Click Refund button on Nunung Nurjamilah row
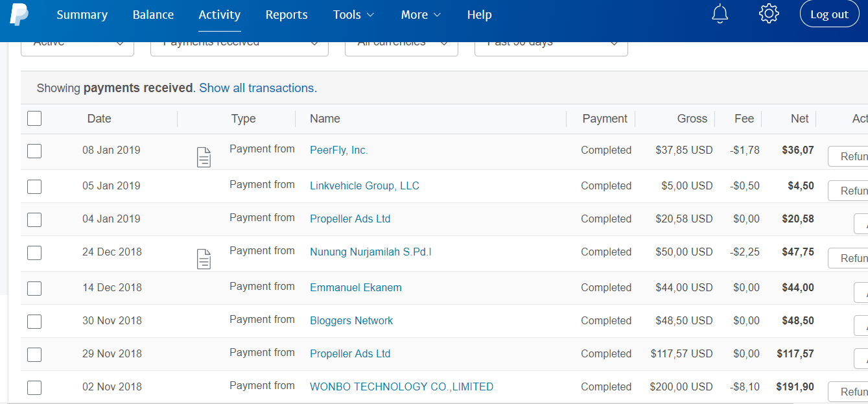The width and height of the screenshot is (868, 404). (x=849, y=258)
